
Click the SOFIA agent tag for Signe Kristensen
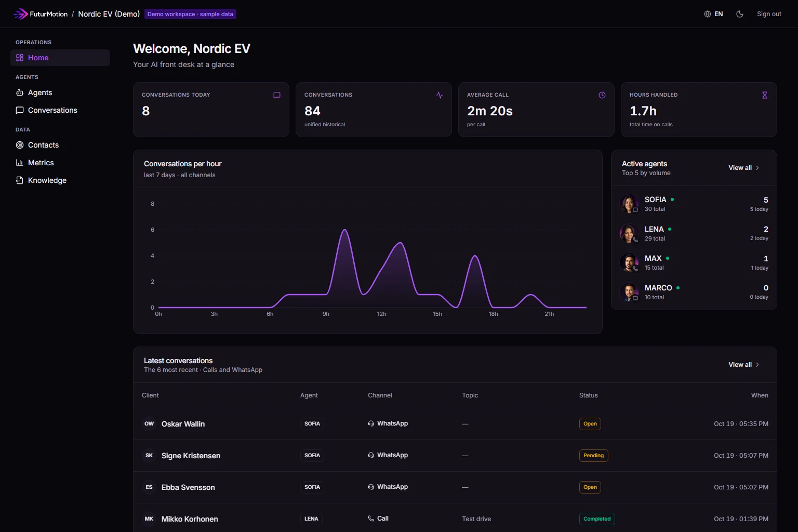(x=312, y=456)
